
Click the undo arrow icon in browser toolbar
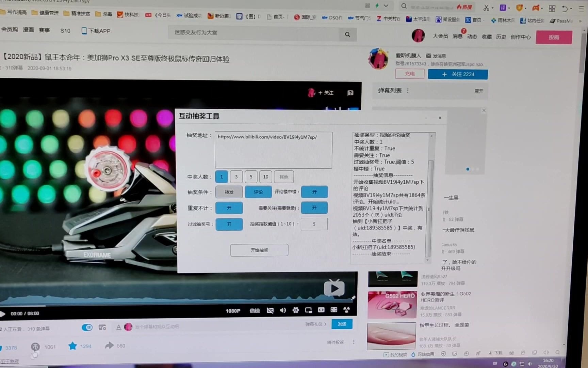point(565,9)
